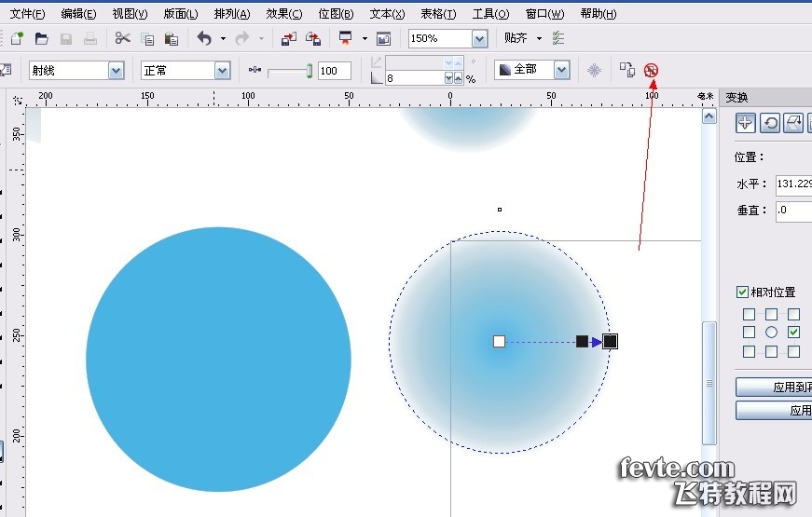Click the Undo arrow icon
The image size is (812, 517).
tap(204, 38)
